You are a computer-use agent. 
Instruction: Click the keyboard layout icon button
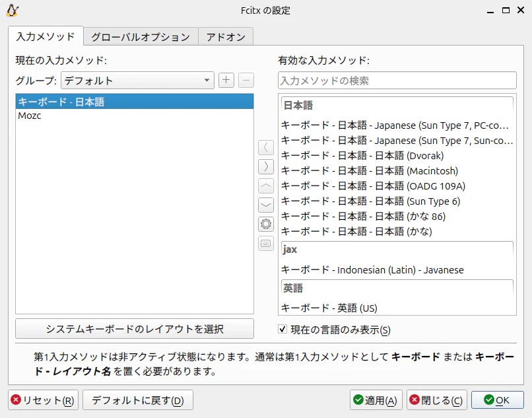click(x=265, y=244)
